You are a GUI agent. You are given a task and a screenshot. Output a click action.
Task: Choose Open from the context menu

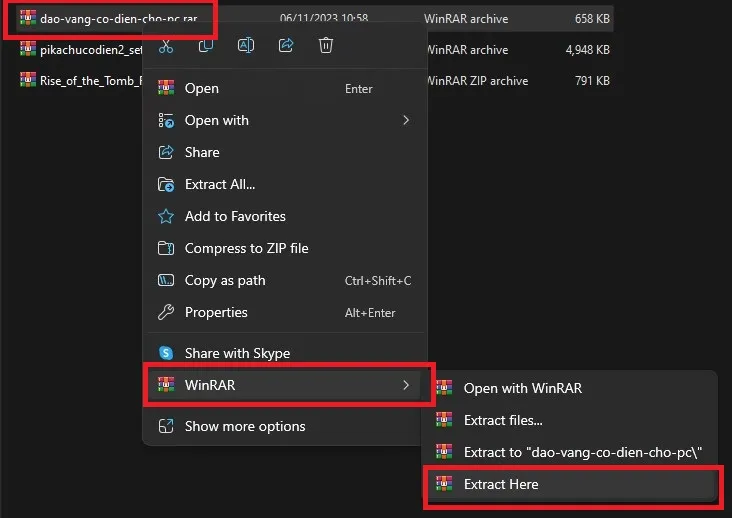285,88
